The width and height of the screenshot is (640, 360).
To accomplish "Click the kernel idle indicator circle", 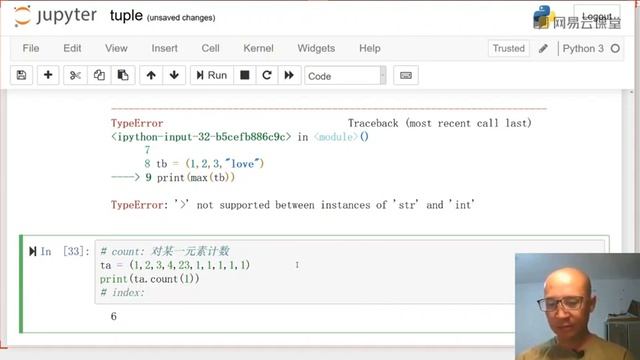I will [615, 49].
